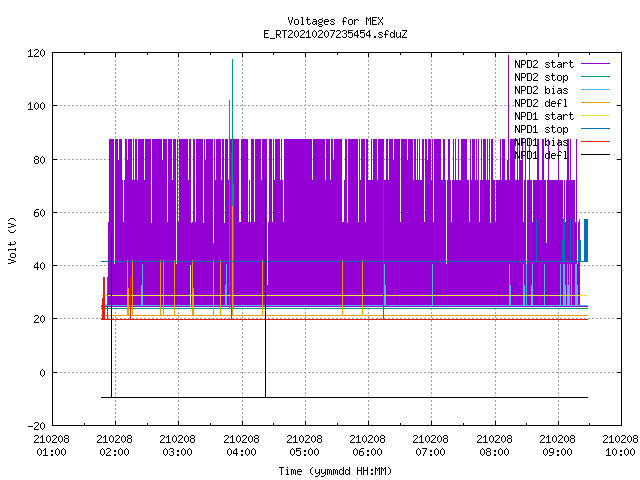Viewport: 640px width, 480px height.
Task: Click the yellow NPD1 start legend line sample
Action: pyautogui.click(x=596, y=116)
